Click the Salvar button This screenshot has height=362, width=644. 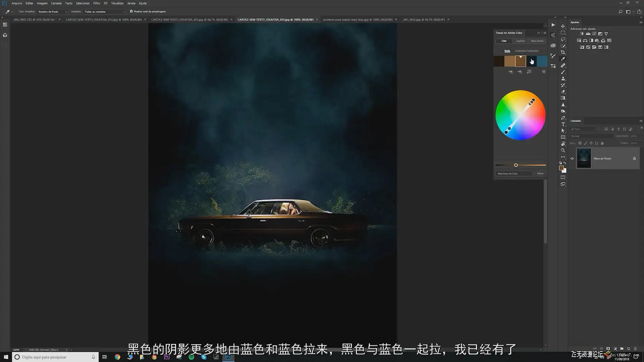tap(540, 174)
